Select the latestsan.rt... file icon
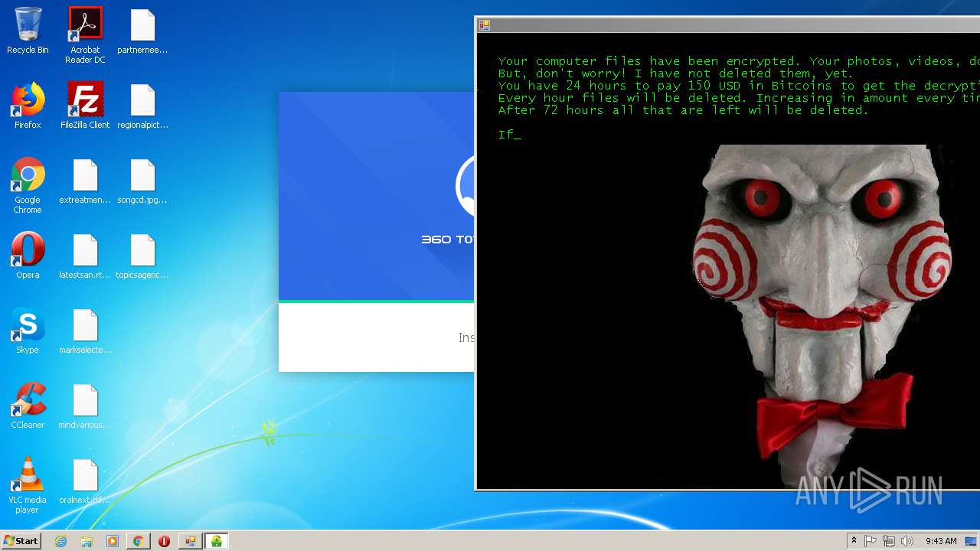The image size is (980, 551). 85,256
